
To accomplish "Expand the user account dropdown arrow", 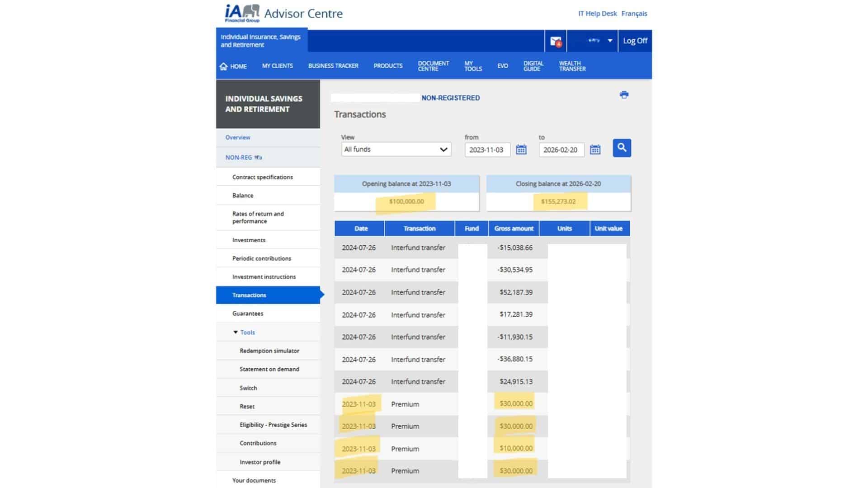I will 610,41.
